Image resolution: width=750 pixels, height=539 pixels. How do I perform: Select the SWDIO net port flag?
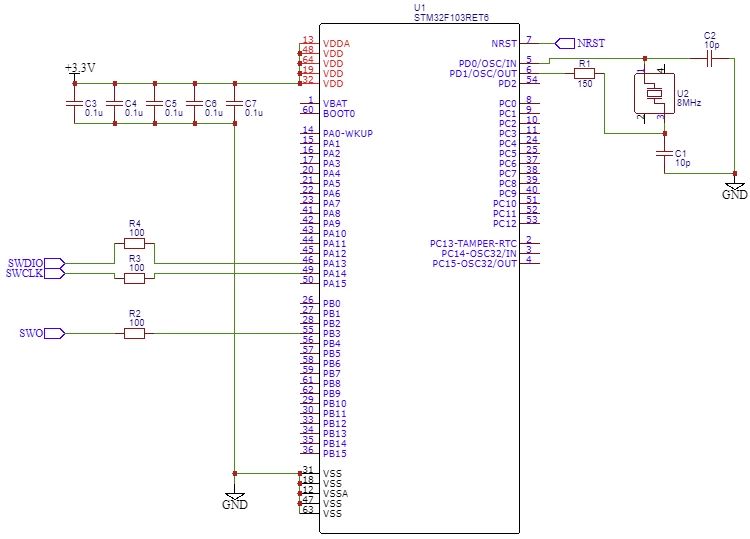(55, 263)
